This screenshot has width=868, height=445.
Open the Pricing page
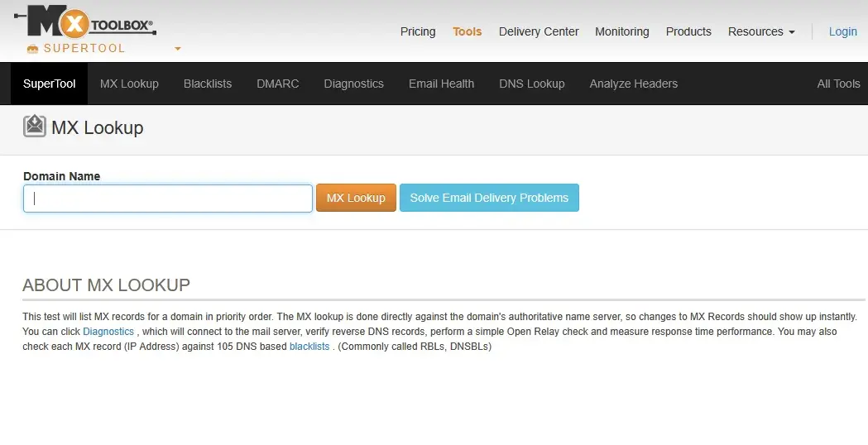click(418, 31)
